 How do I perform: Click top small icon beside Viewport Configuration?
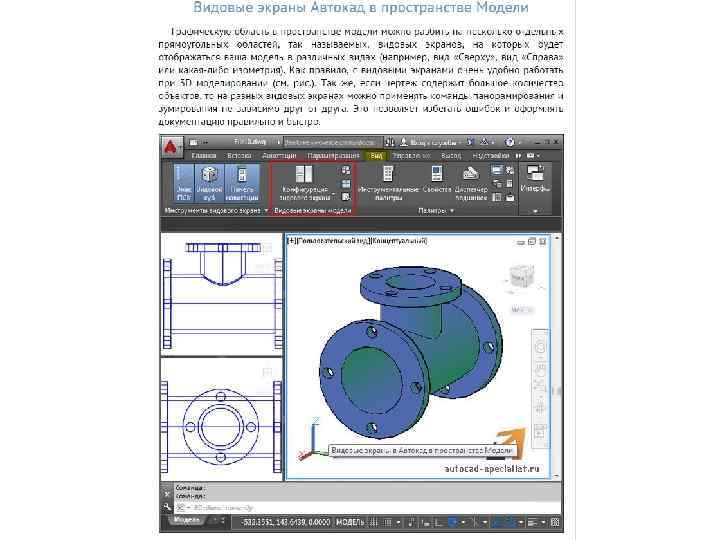[x=346, y=171]
